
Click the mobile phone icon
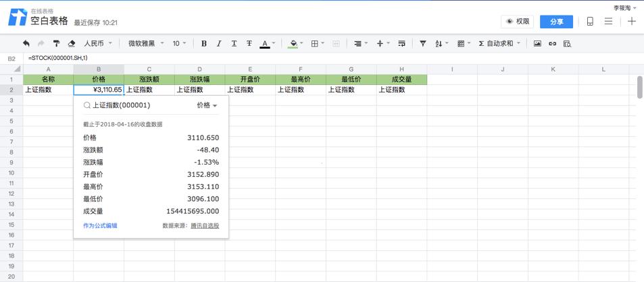coord(590,22)
